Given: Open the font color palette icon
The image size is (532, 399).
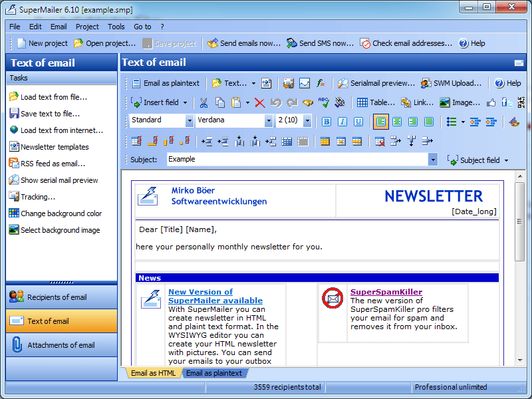Looking at the screenshot, I should tap(514, 122).
